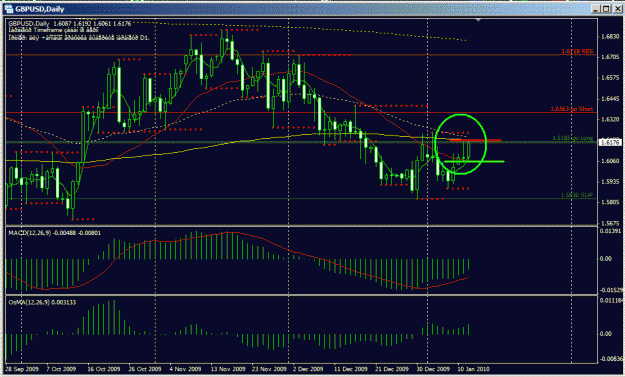Click the 1.6060 price axis label
The height and width of the screenshot is (377, 625).
tap(610, 161)
